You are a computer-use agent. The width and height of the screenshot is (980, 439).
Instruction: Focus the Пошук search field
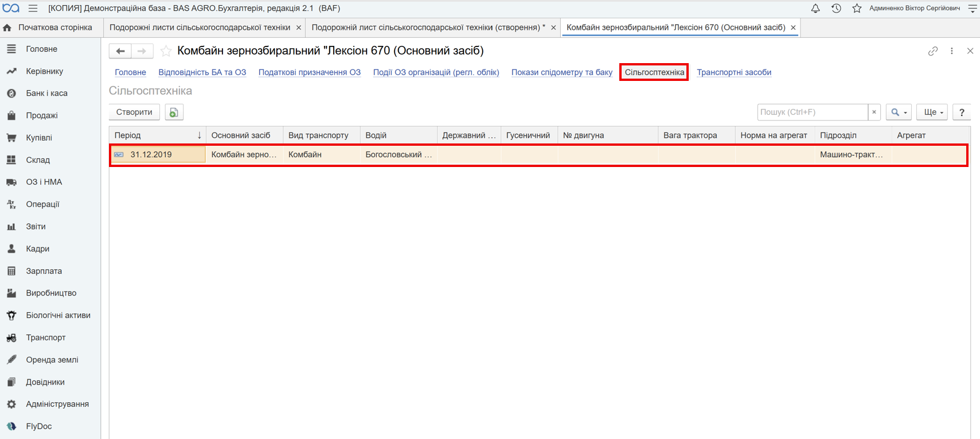click(813, 112)
